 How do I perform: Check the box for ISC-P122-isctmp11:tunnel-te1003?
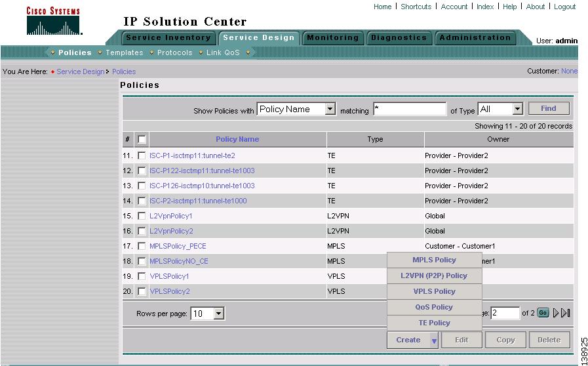(x=142, y=171)
